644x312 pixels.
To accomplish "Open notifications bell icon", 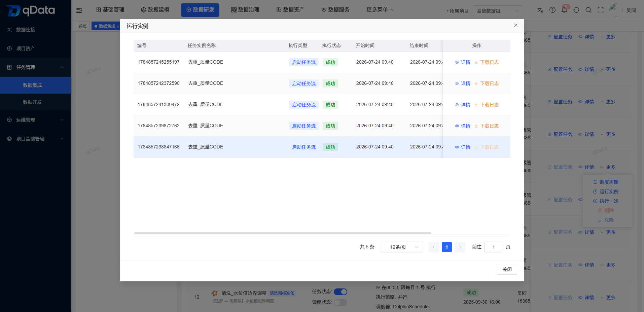I will pyautogui.click(x=564, y=10).
